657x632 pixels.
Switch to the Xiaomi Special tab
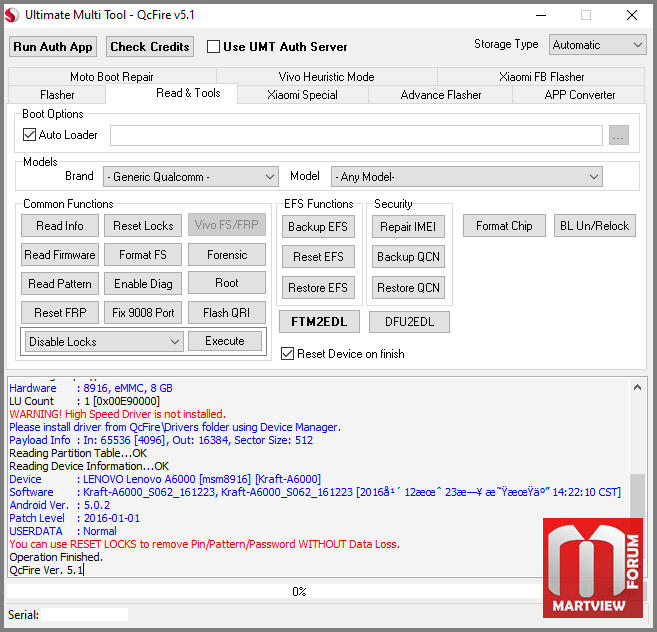click(302, 95)
